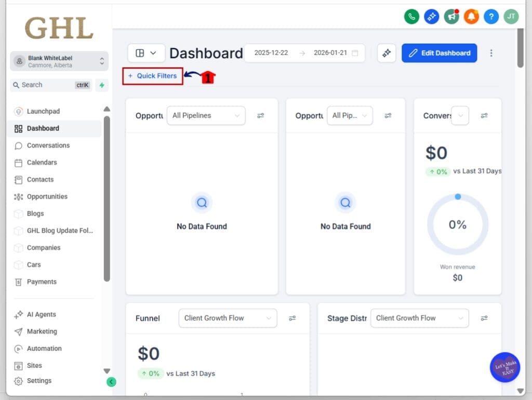Open the Funnel widget configuration sliders icon
Image resolution: width=532 pixels, height=400 pixels.
(x=292, y=318)
